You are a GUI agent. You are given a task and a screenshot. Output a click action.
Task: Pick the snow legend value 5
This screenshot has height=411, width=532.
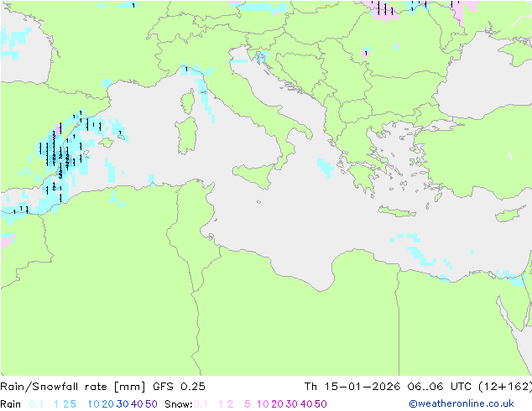click(x=248, y=404)
